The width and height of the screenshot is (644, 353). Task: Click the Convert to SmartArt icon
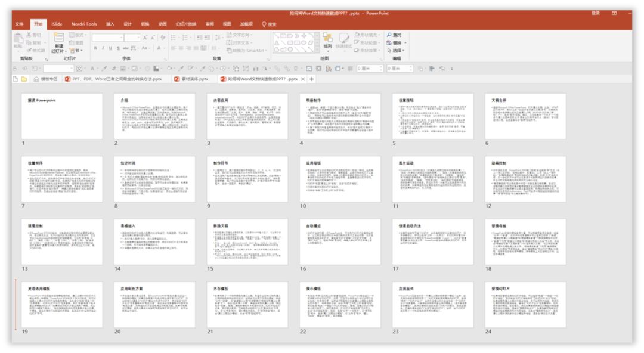coord(229,51)
